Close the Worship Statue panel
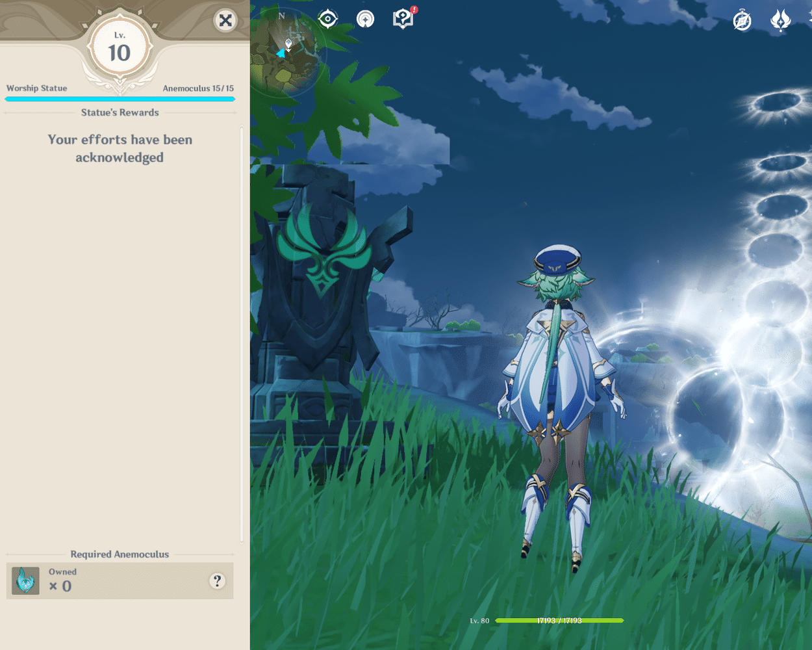The height and width of the screenshot is (650, 812). (225, 20)
